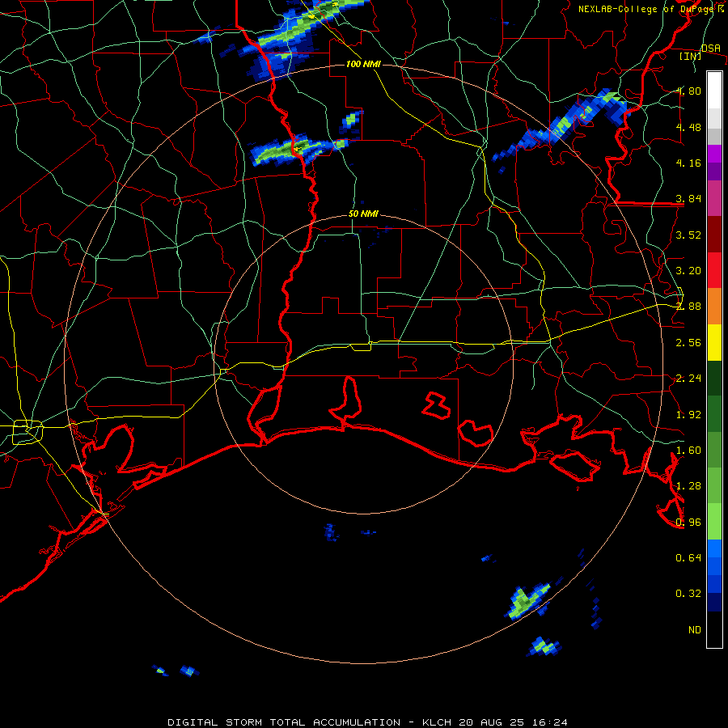
Task: Click the 0.32 legend value
Action: [688, 594]
